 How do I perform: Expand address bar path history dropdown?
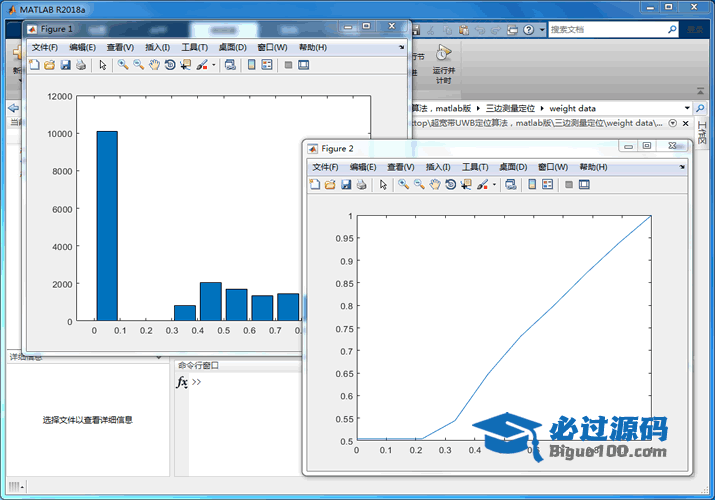point(687,108)
